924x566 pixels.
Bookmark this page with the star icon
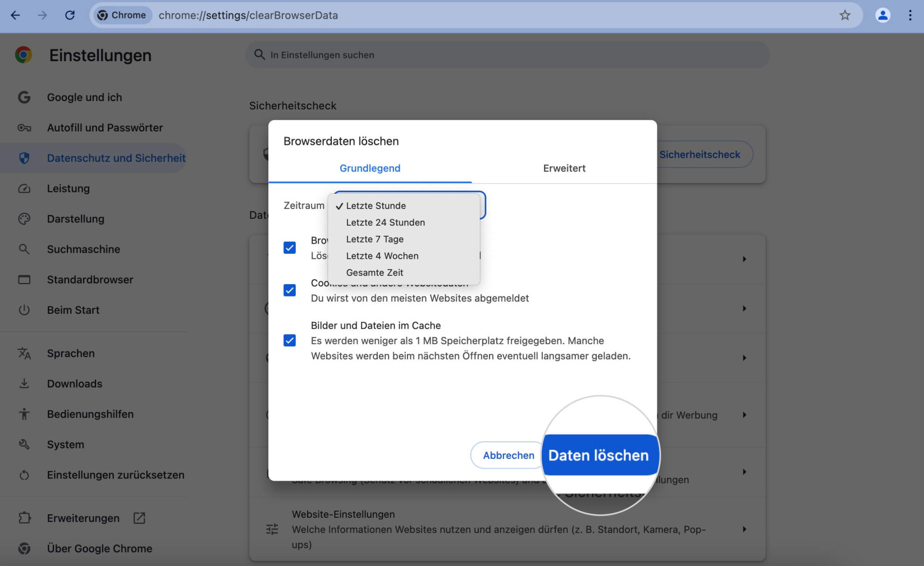coord(845,15)
